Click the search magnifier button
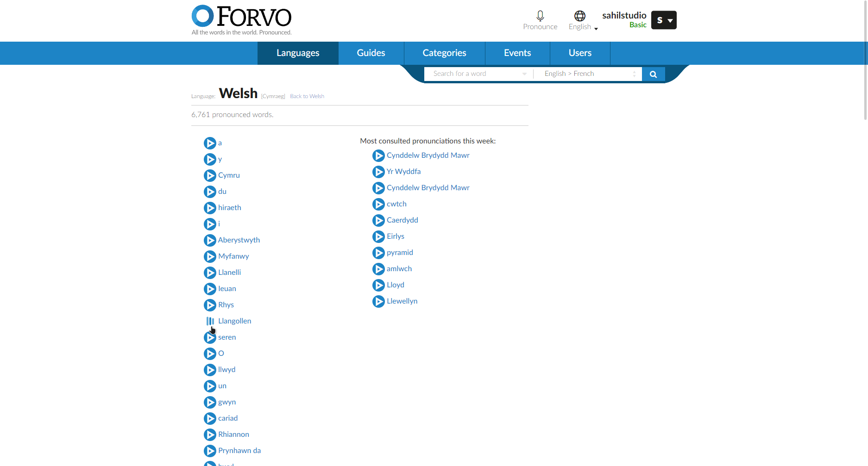The width and height of the screenshot is (868, 466). 653,74
